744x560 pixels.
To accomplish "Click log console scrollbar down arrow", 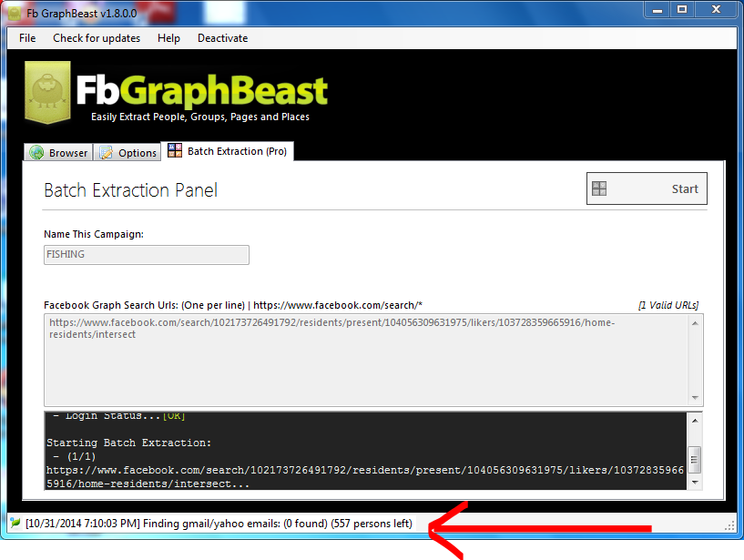I will (x=695, y=483).
